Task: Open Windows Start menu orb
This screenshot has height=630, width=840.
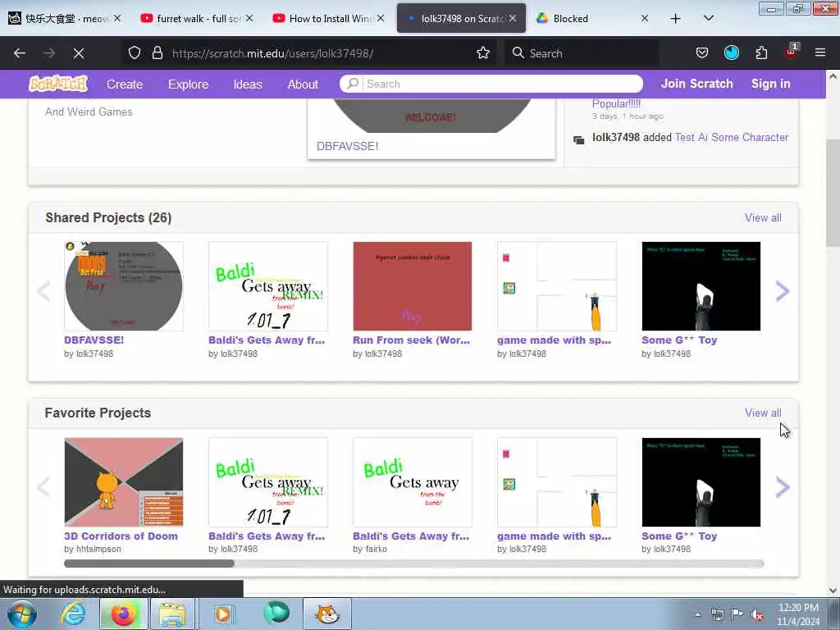Action: coord(22,614)
